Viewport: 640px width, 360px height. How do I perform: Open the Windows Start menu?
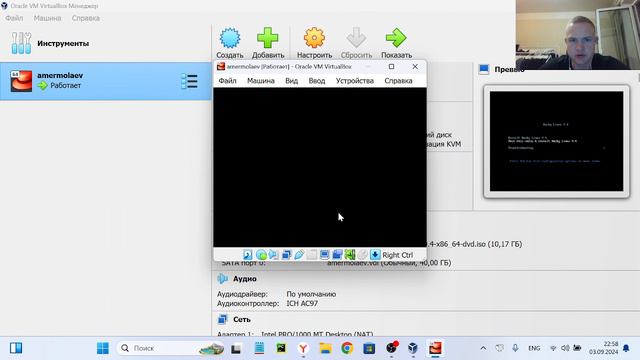pos(103,348)
